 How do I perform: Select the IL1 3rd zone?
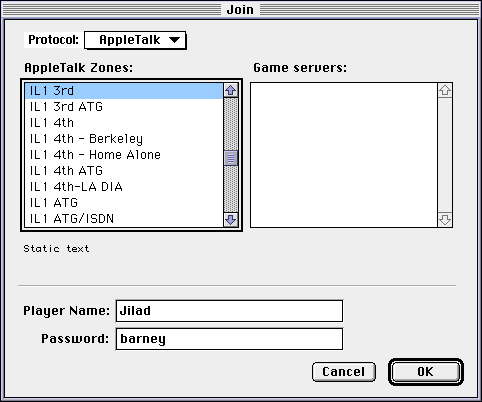124,91
